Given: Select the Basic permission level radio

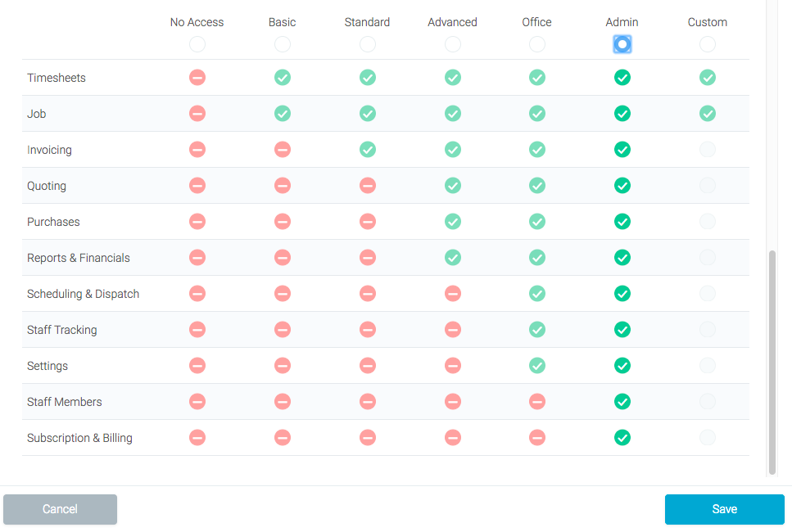Looking at the screenshot, I should pos(283,44).
